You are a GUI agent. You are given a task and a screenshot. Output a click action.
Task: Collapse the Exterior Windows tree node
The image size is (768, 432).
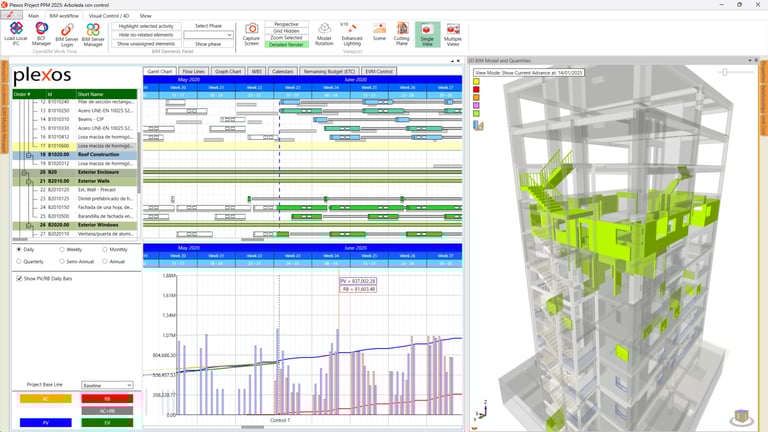[x=29, y=226]
